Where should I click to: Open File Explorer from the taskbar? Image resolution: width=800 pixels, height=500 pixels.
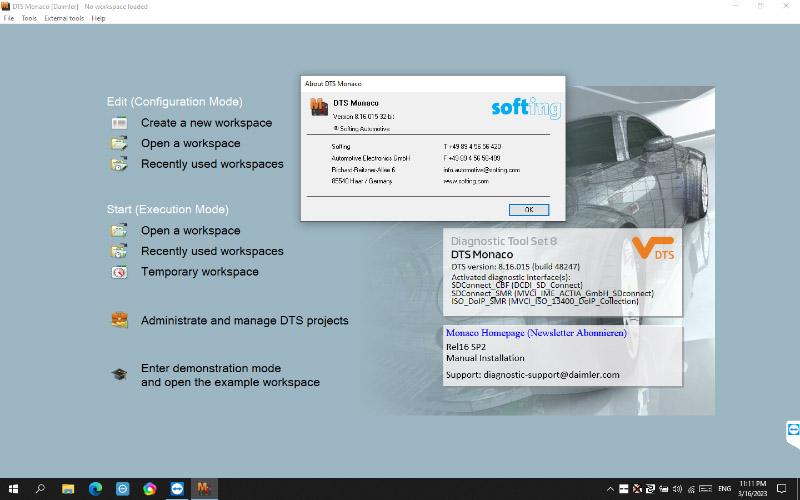(x=68, y=489)
